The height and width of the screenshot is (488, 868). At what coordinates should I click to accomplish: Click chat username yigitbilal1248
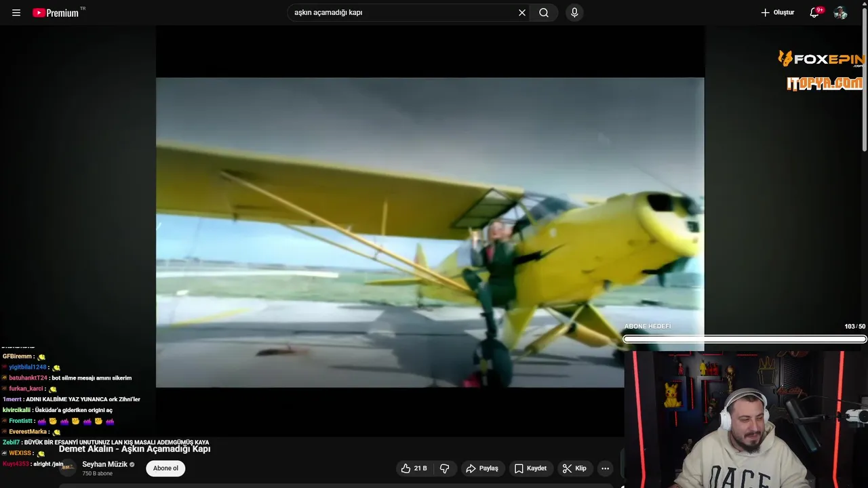[27, 367]
